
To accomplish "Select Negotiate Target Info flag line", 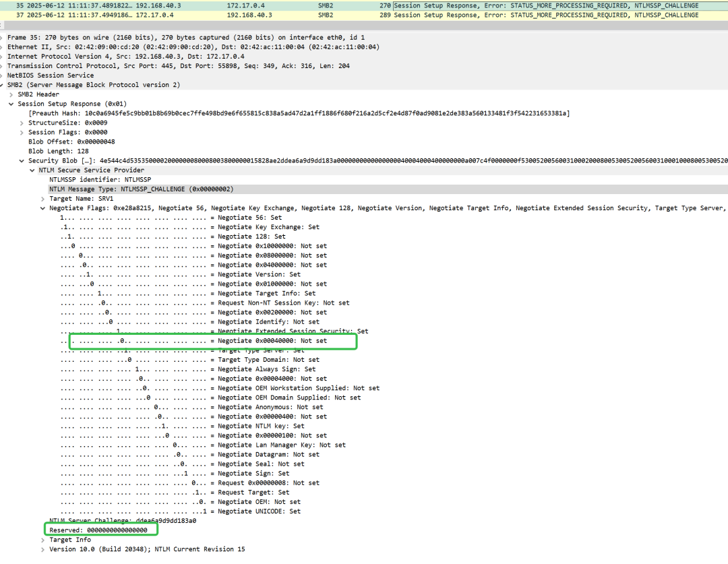I will pos(188,293).
